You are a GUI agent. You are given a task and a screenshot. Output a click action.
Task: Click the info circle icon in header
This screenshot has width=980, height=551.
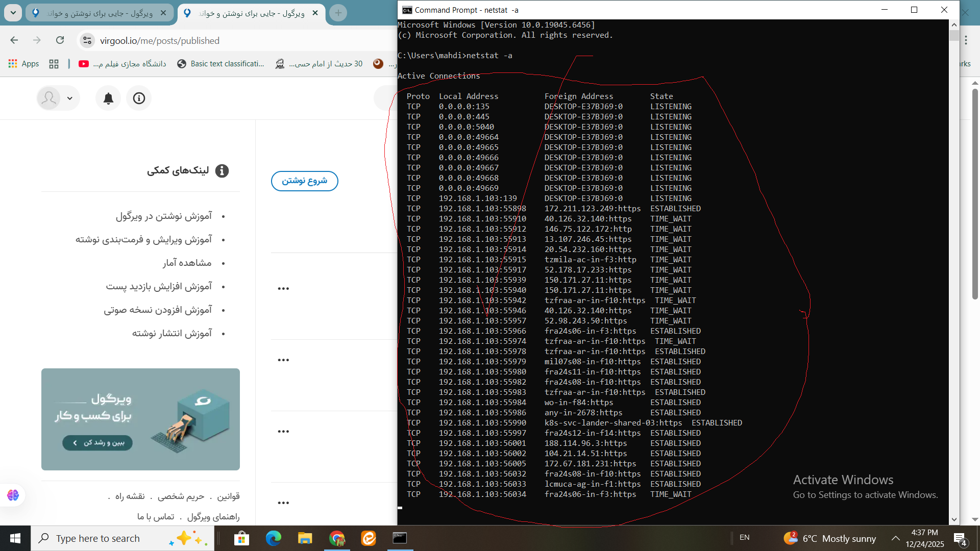click(139, 98)
